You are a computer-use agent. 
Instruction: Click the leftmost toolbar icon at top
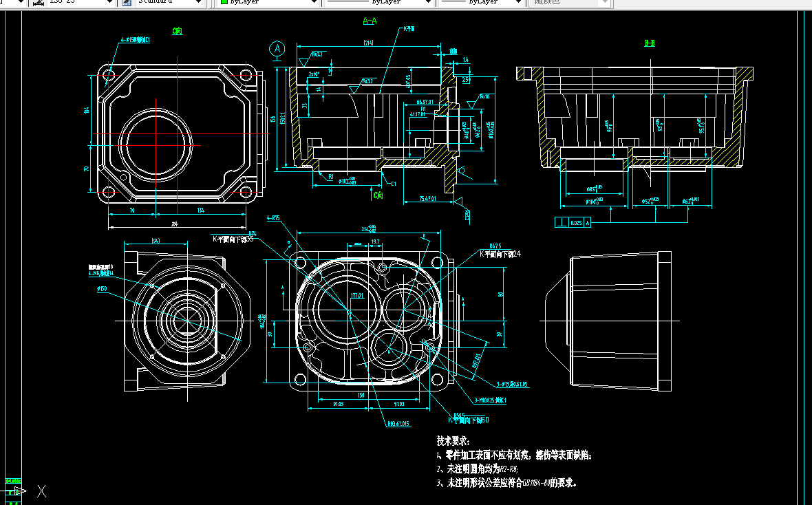(7, 3)
